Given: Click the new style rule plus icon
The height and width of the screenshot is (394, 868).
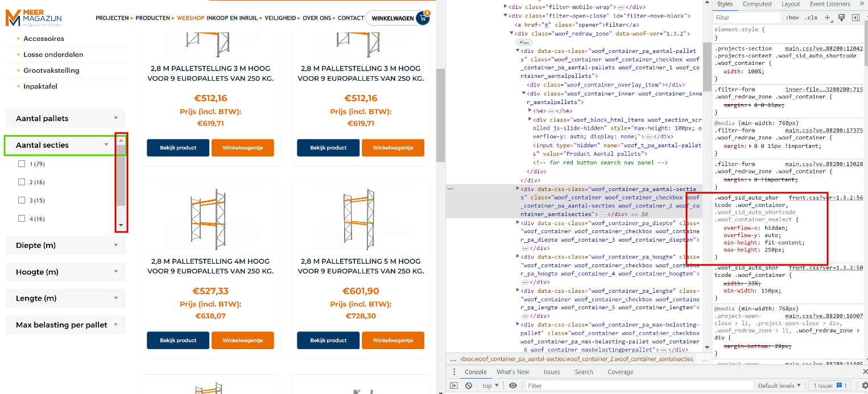Looking at the screenshot, I should (x=828, y=18).
